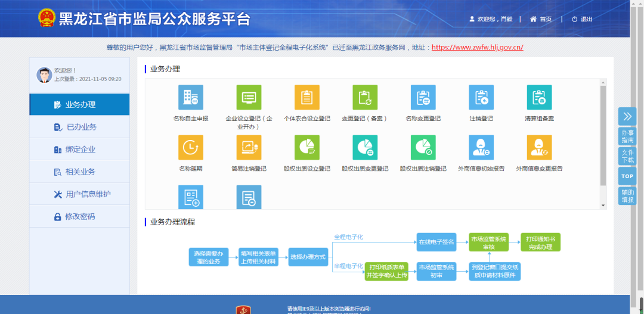Open the 简易注销登记 icon
Viewport: 644px width, 314px height.
tap(249, 147)
